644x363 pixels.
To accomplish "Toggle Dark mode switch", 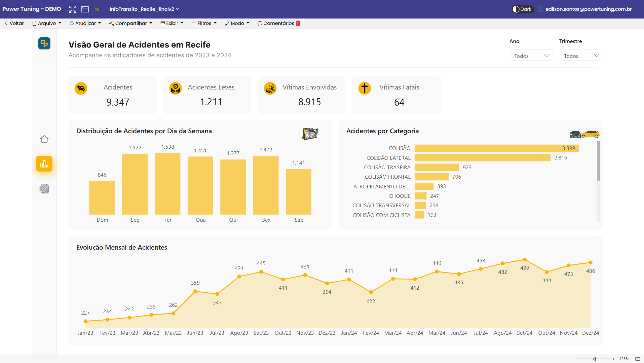I will click(x=522, y=9).
